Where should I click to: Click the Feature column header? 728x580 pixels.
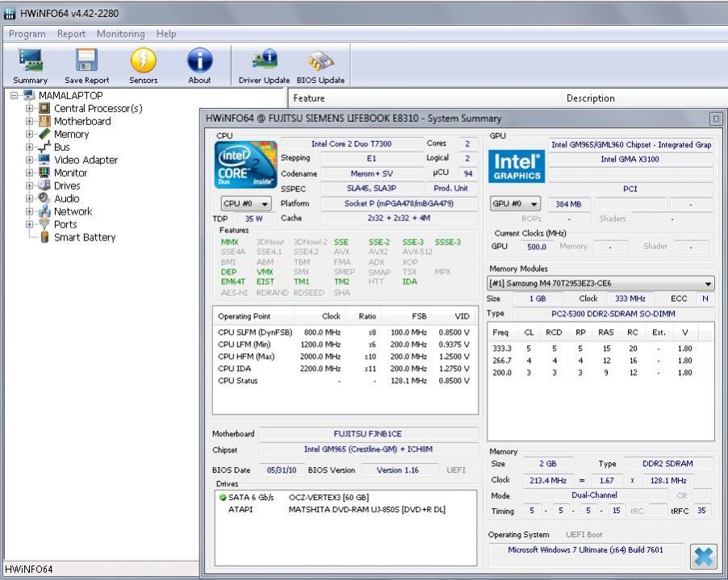(x=425, y=98)
